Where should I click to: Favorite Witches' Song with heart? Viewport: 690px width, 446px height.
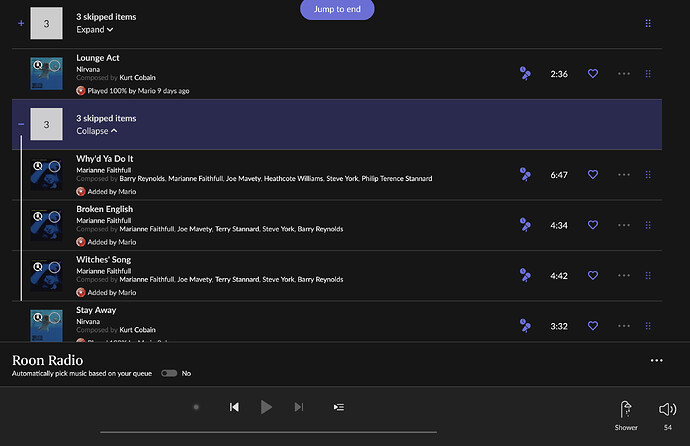tap(593, 275)
